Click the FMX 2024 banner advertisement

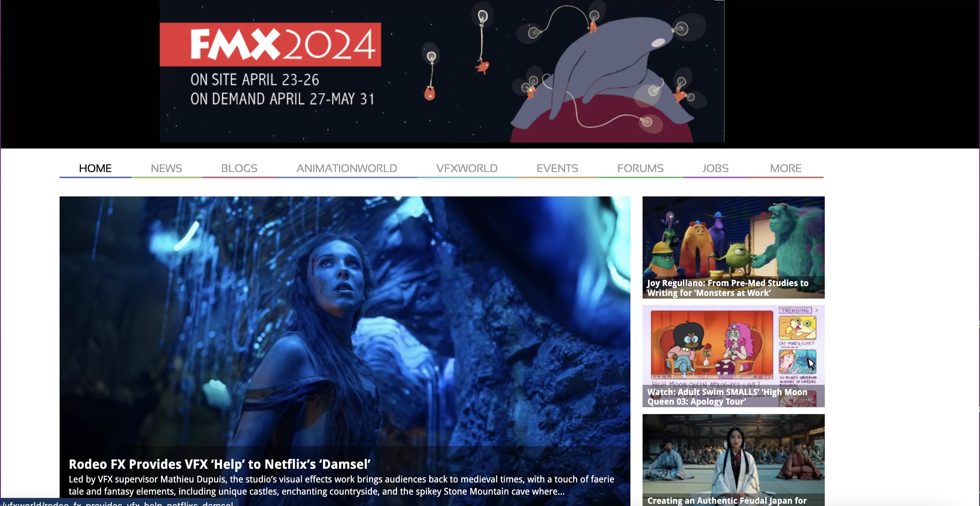coord(442,71)
